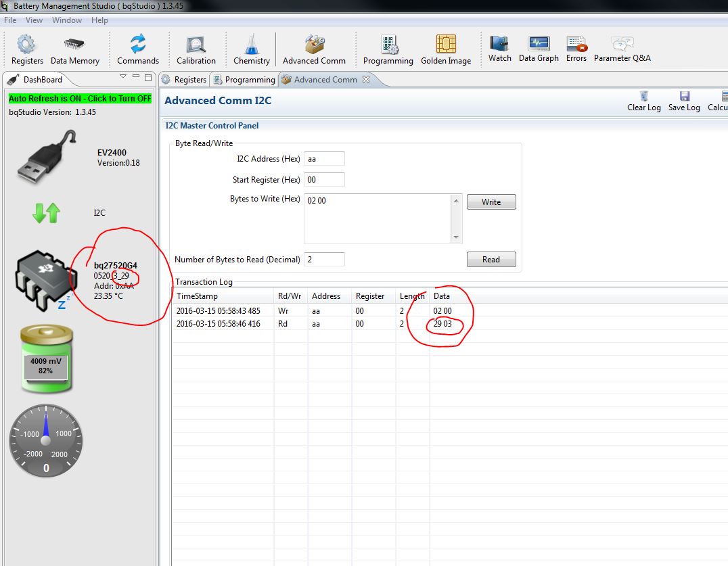Click the Data column header

442,296
